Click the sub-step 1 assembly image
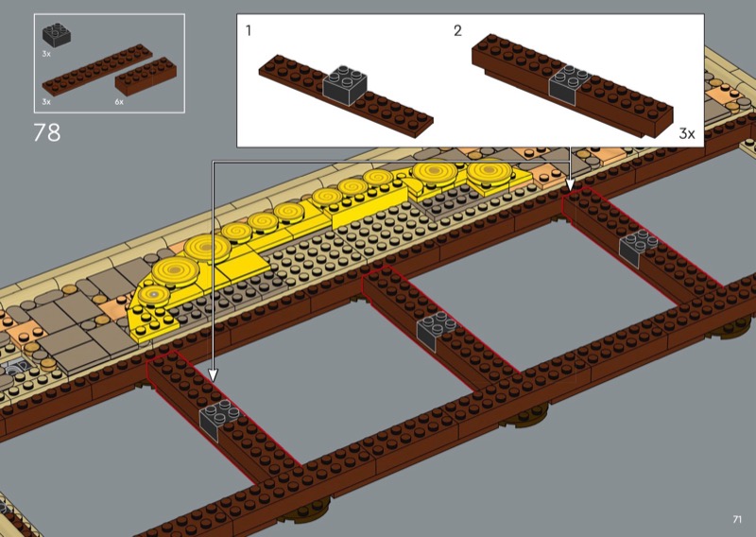This screenshot has height=537, width=756. (346, 95)
